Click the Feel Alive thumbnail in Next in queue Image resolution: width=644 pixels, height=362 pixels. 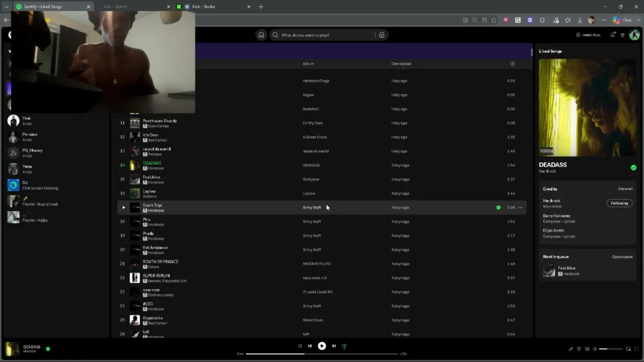(x=549, y=271)
